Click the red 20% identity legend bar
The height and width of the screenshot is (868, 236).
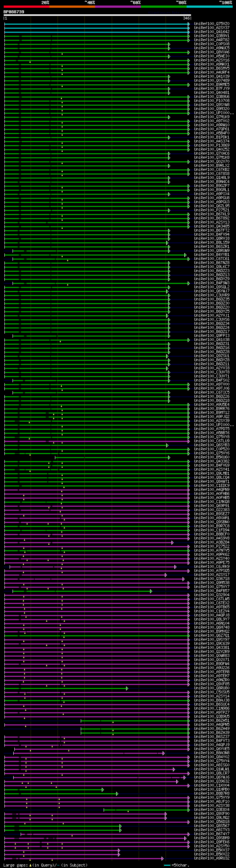tap(27, 7)
